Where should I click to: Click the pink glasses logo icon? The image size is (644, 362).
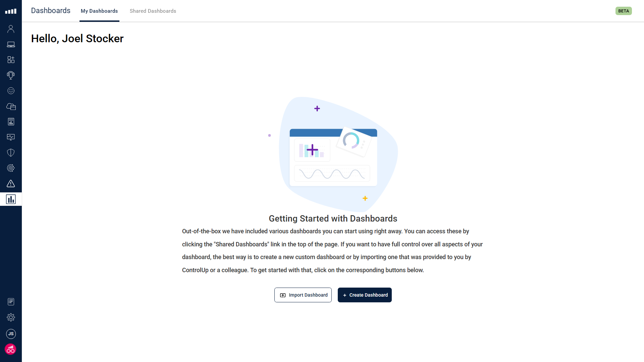click(x=11, y=349)
